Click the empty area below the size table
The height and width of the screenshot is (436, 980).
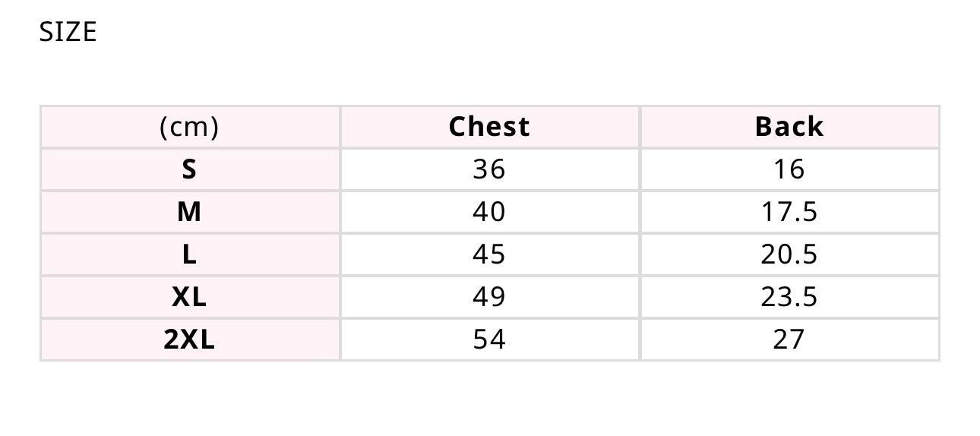pos(489,399)
